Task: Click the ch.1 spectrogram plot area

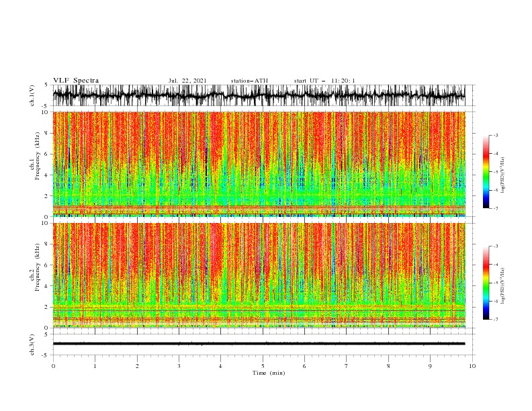Action: 259,164
